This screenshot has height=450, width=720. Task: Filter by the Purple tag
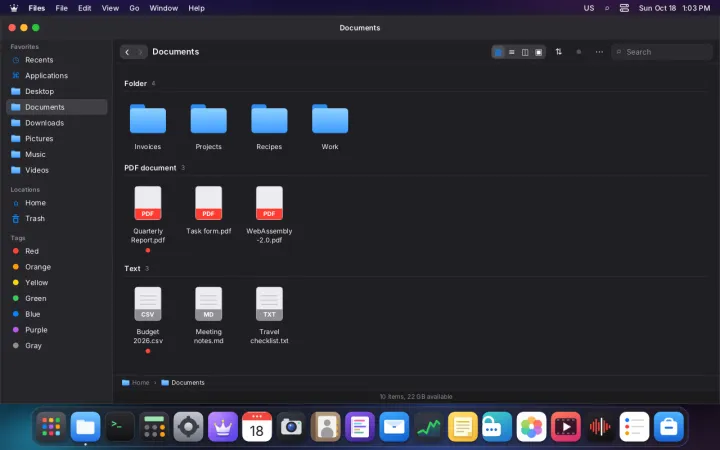click(56, 330)
